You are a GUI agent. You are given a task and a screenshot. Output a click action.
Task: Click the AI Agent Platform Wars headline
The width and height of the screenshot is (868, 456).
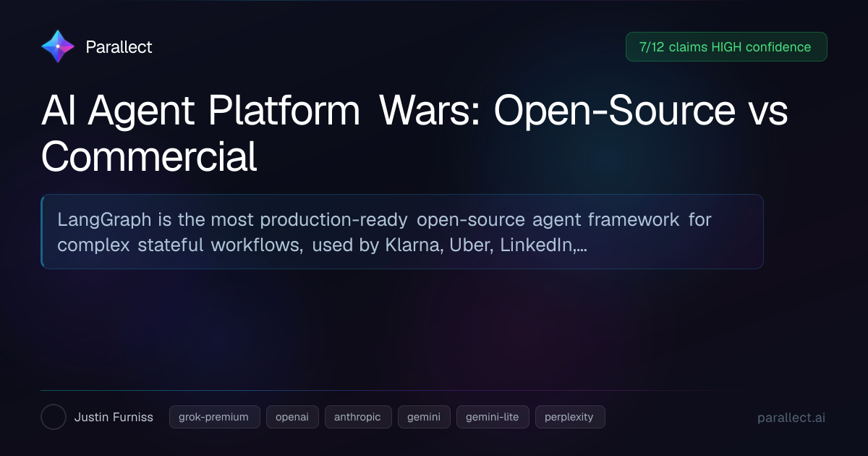coord(414,134)
